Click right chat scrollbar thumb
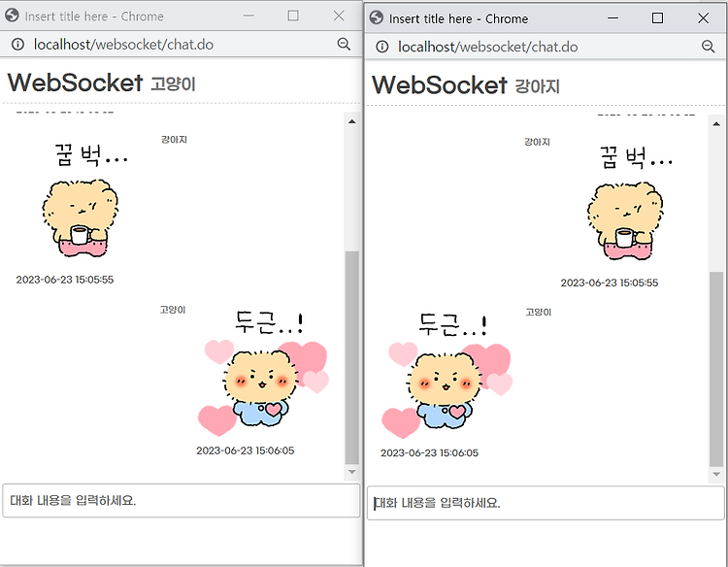This screenshot has height=567, width=728. click(x=716, y=369)
